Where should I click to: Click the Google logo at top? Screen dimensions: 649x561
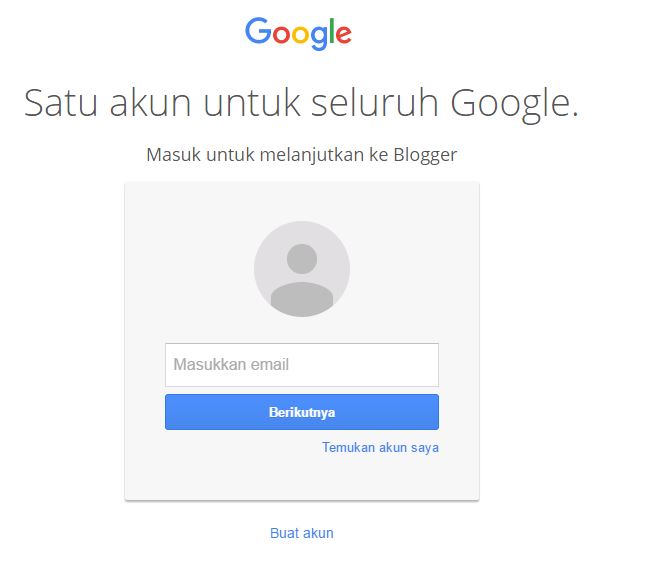point(298,34)
